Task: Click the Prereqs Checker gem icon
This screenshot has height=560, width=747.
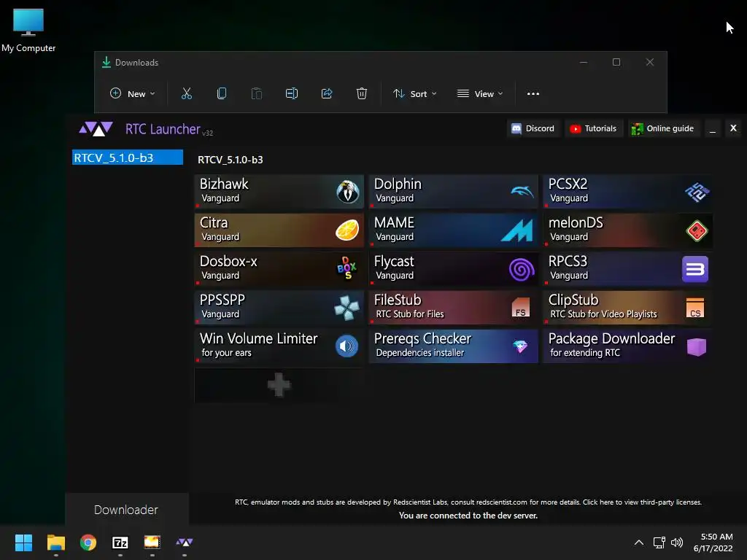Action: point(520,346)
